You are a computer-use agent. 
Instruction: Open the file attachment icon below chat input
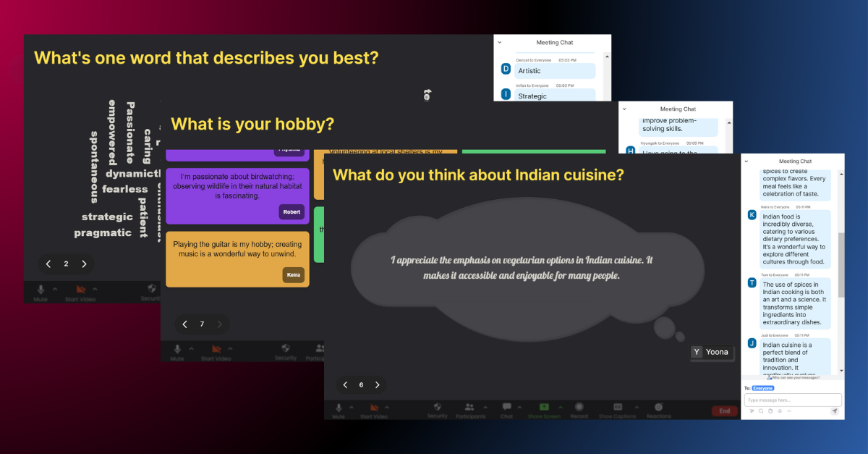[770, 411]
